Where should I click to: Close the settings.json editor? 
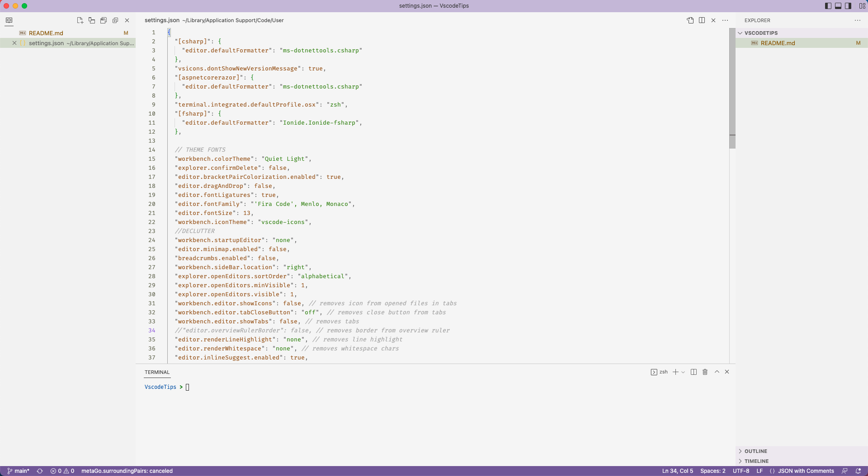tap(713, 20)
